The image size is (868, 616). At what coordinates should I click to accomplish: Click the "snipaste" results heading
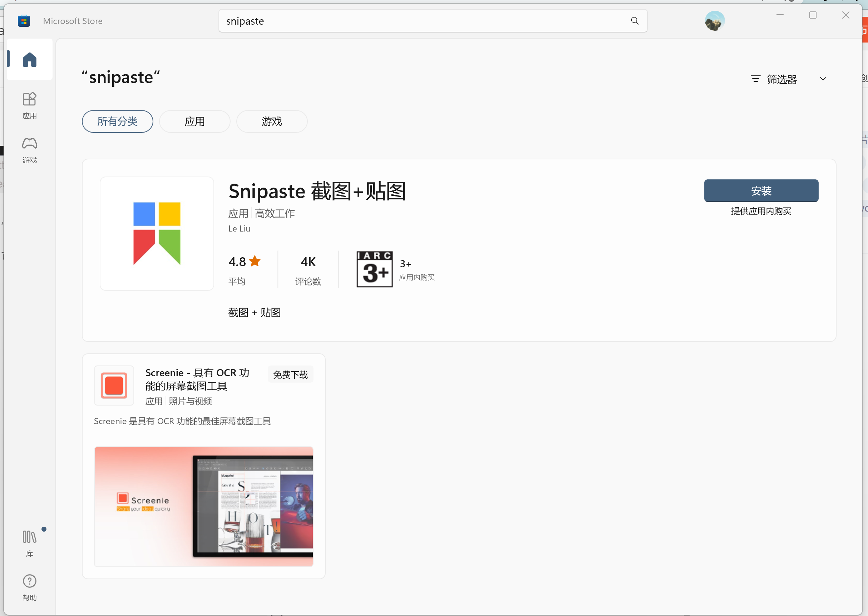point(121,78)
